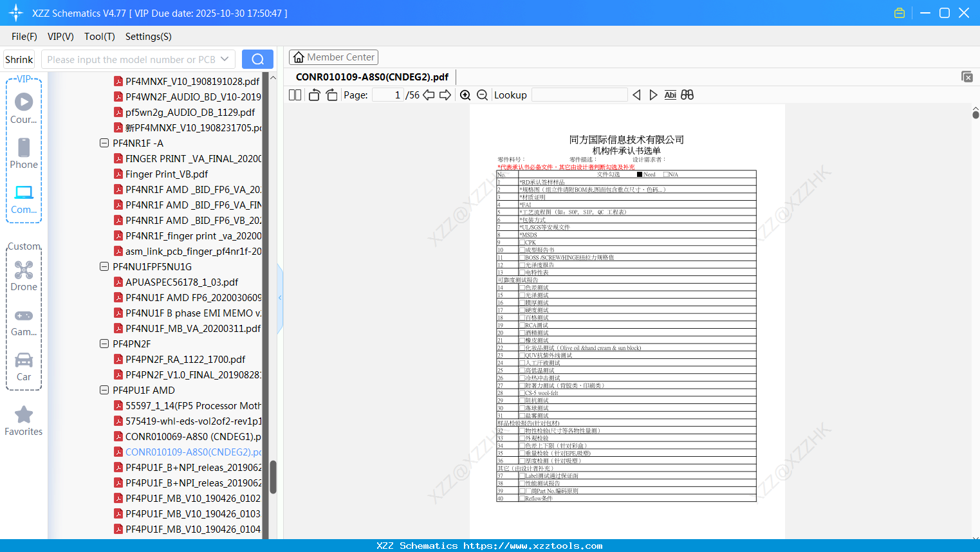980x552 pixels.
Task: Rotate the page clockwise
Action: pyautogui.click(x=331, y=95)
